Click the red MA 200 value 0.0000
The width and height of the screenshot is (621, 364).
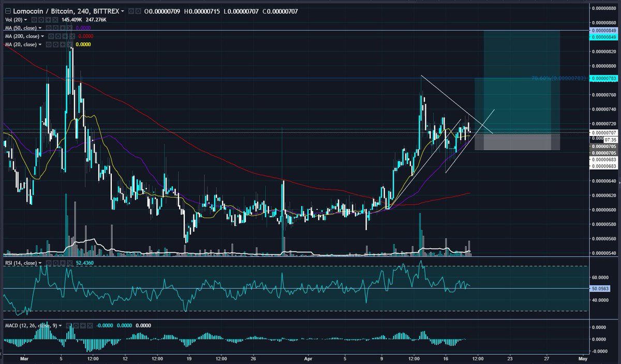point(86,36)
